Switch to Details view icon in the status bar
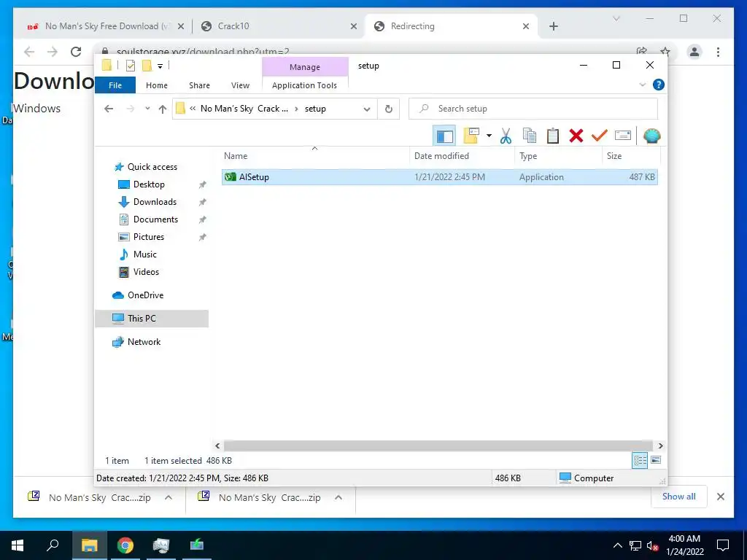747x560 pixels. pyautogui.click(x=639, y=460)
